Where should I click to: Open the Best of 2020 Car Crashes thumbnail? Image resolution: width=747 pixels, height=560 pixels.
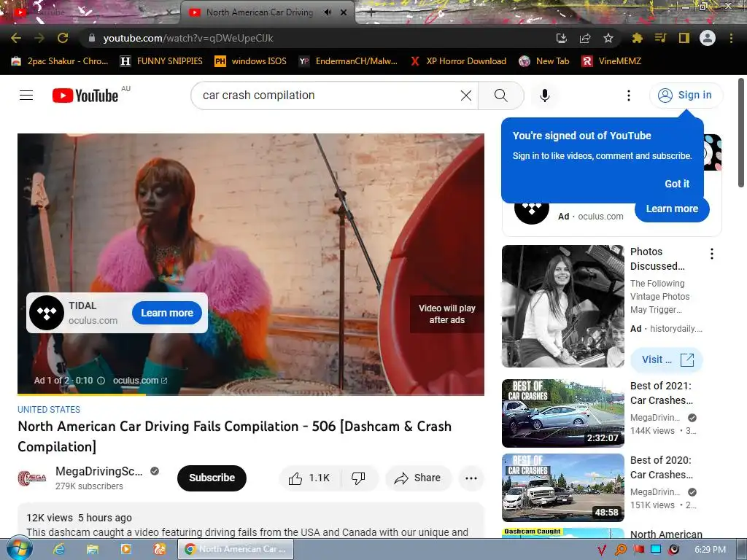[x=562, y=488]
